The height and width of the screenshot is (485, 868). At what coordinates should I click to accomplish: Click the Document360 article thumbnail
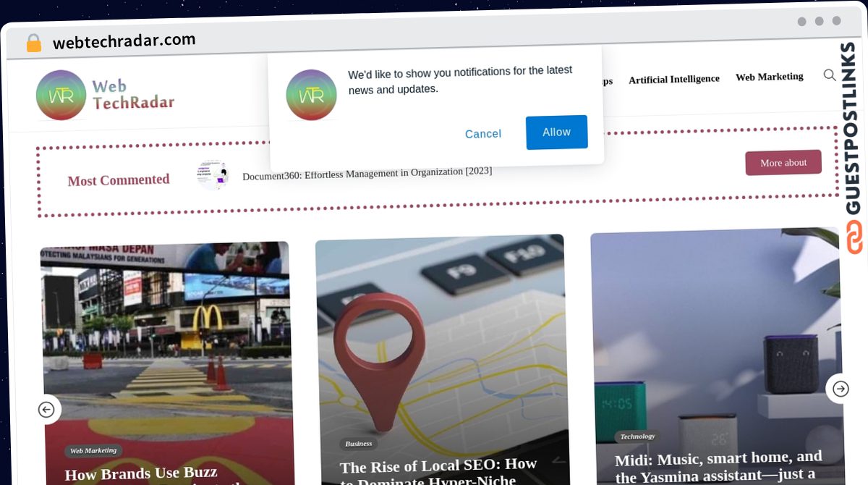point(213,175)
